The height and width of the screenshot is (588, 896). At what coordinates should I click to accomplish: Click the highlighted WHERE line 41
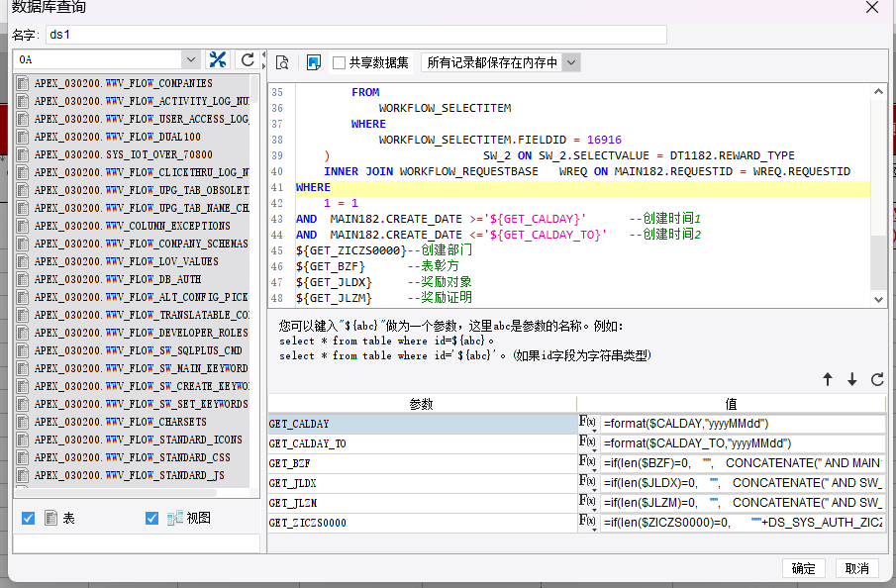tap(583, 187)
